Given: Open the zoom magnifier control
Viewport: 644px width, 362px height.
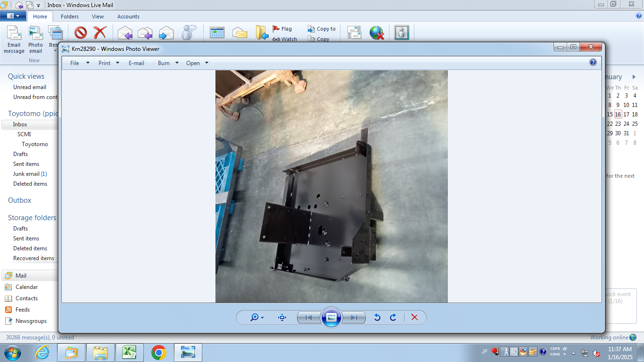Looking at the screenshot, I should 257,317.
